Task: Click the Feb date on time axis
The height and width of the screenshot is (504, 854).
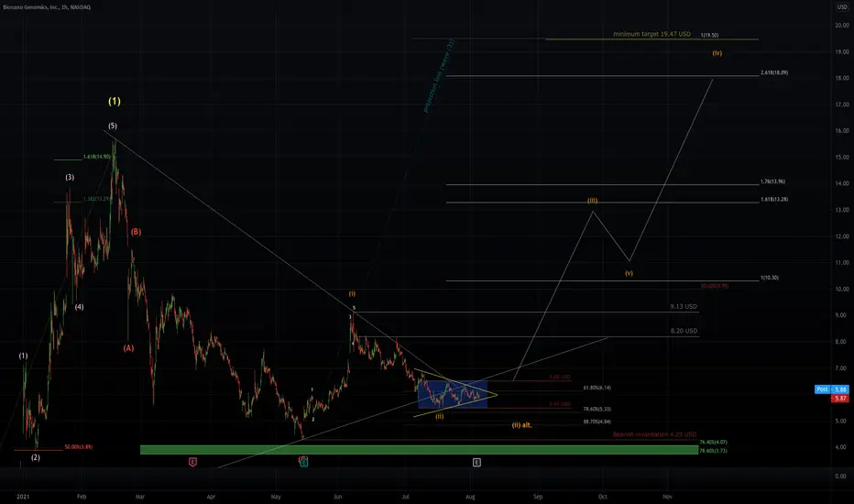Action: point(82,497)
